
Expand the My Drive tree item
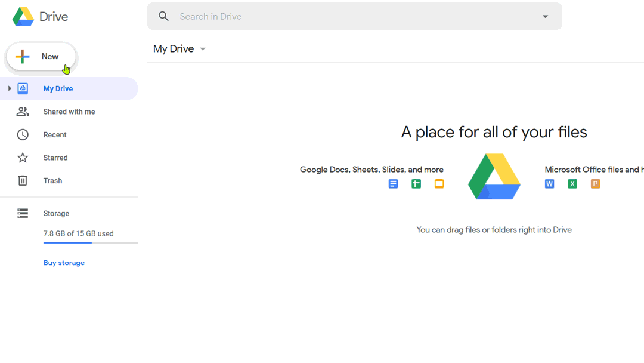[x=9, y=88]
